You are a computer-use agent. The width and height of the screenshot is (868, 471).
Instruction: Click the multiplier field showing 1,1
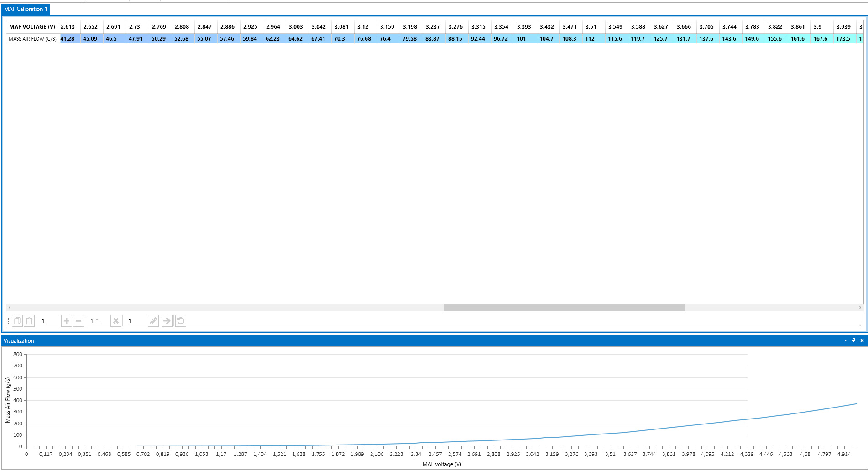tap(98, 321)
